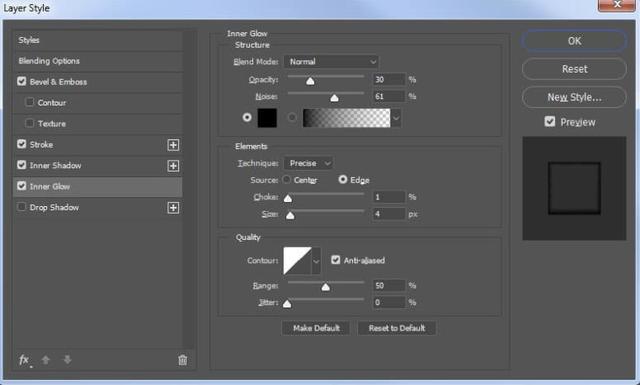
Task: Select the solid color radio button
Action: pos(247,118)
